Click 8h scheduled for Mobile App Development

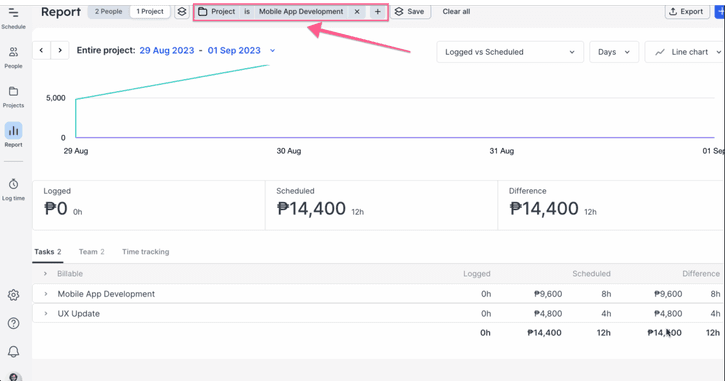click(606, 294)
